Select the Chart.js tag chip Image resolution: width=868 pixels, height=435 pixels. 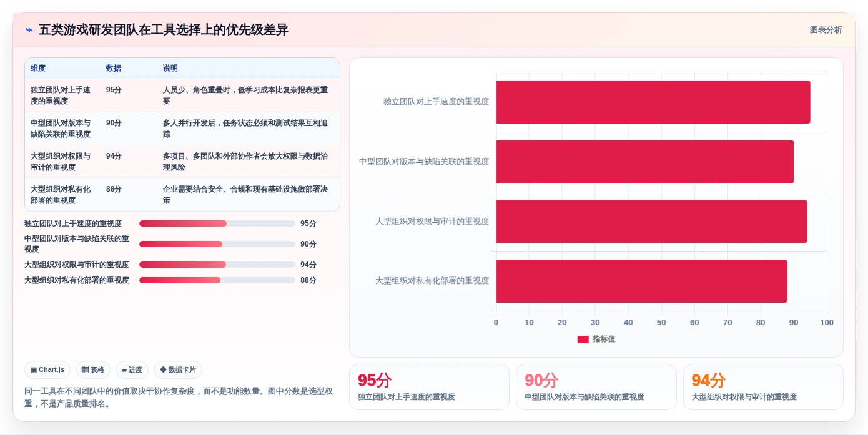click(x=47, y=370)
